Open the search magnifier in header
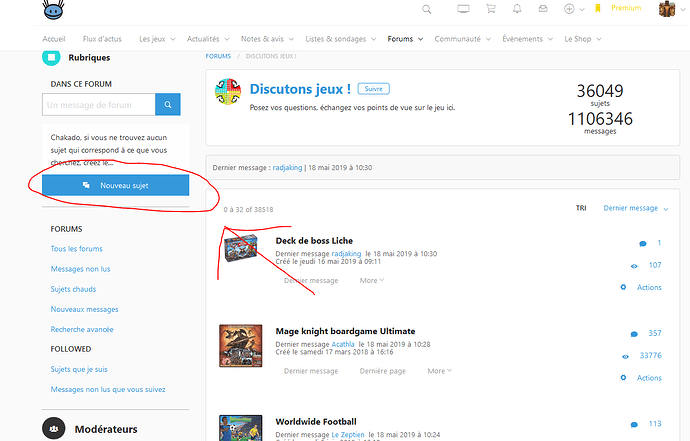 [426, 9]
